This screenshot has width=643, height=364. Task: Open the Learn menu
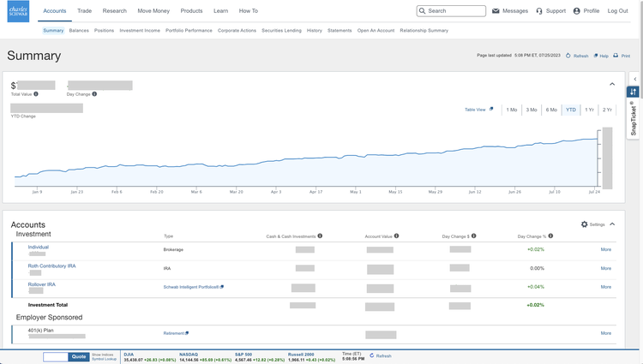(x=220, y=11)
